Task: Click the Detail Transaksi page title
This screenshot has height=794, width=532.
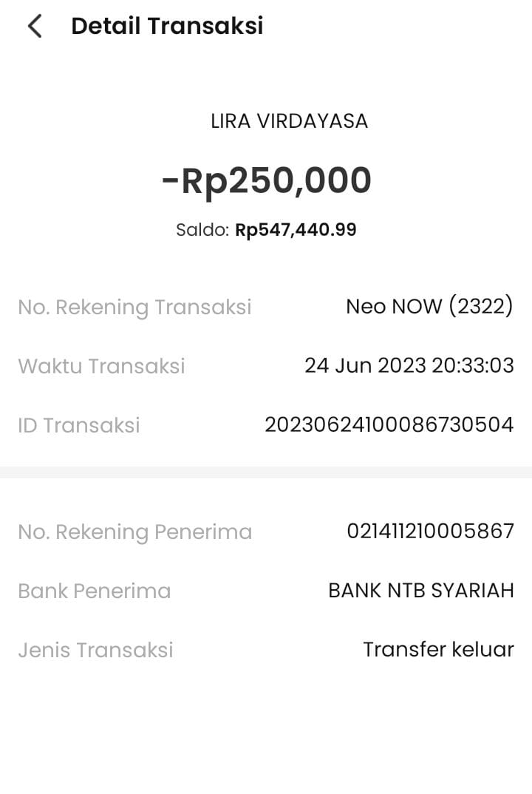Action: point(167,26)
